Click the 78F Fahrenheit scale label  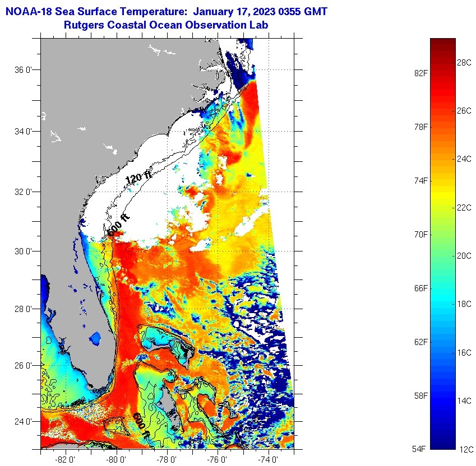click(x=420, y=127)
